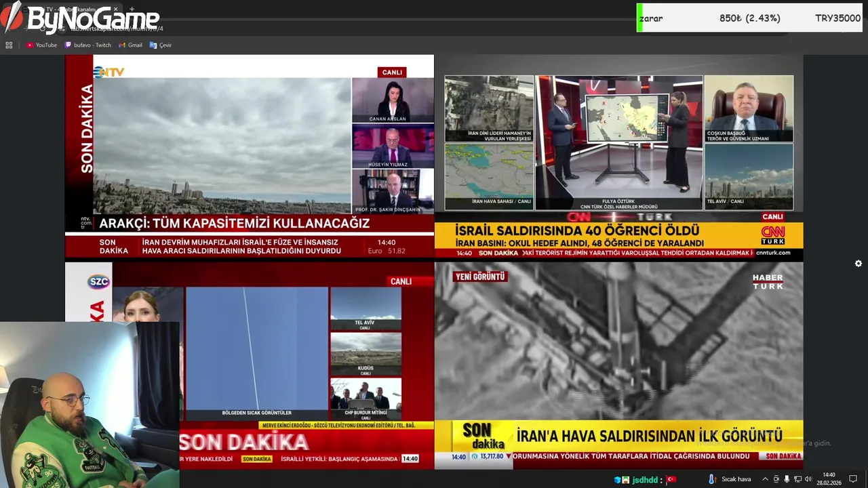Click the NTV headline 'ARAKÇİ: TÜM KAPASİTEMİZİ KULLANACAĞIZ'
Image resolution: width=868 pixels, height=488 pixels.
[x=235, y=223]
